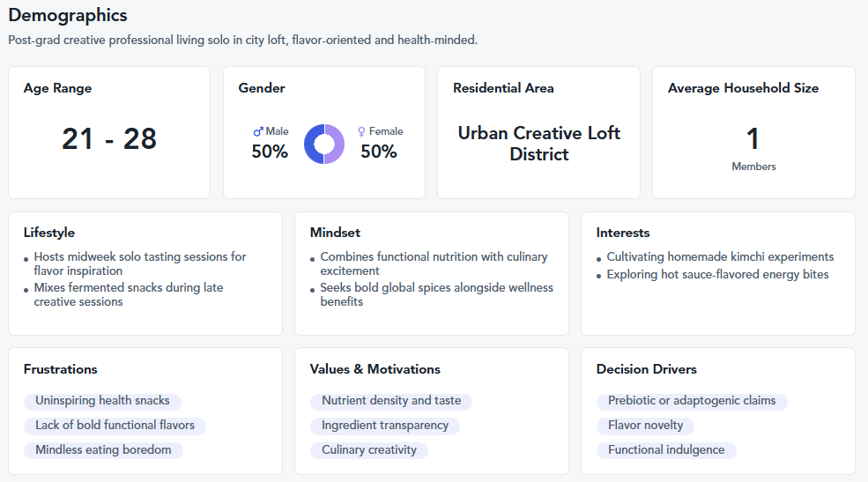The height and width of the screenshot is (482, 868).
Task: Click the household size number 1
Action: click(x=753, y=139)
